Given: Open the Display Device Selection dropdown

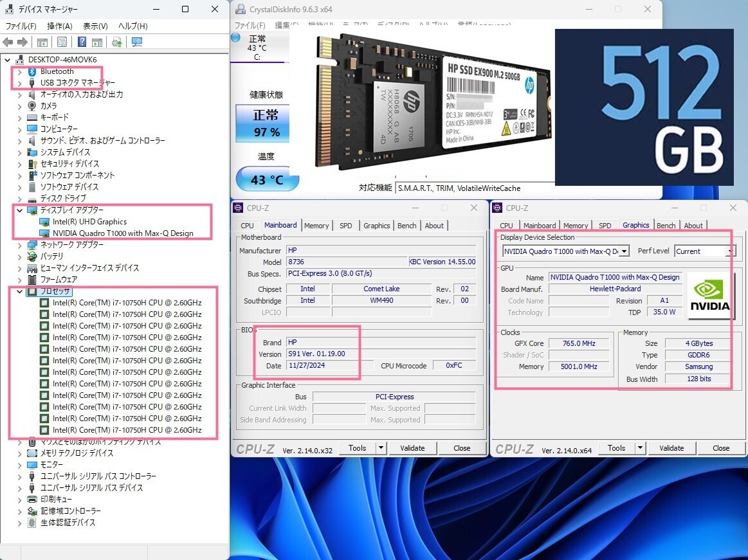Looking at the screenshot, I should pyautogui.click(x=625, y=251).
